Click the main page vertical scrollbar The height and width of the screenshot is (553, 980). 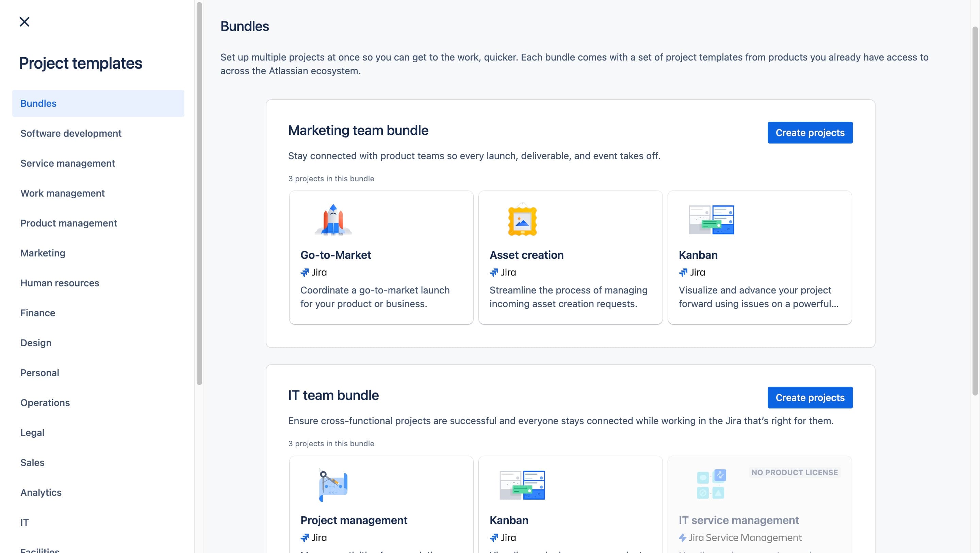975,211
